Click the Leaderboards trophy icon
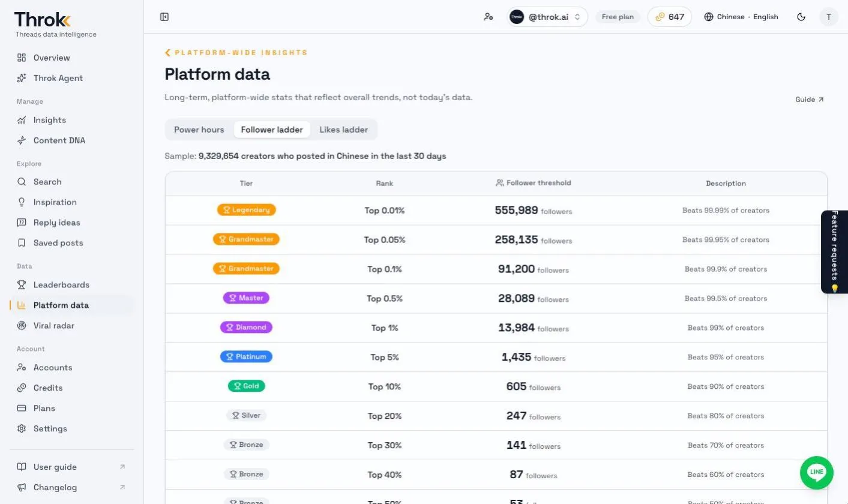Screen dimensions: 848x504 pyautogui.click(x=22, y=285)
